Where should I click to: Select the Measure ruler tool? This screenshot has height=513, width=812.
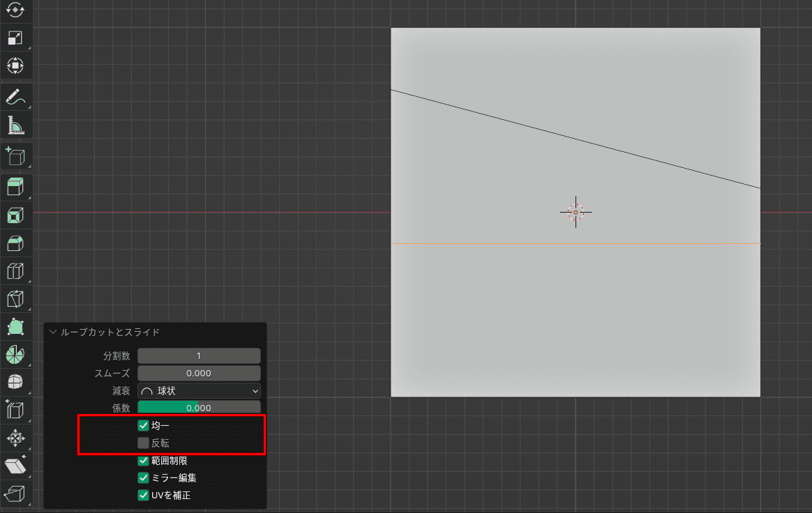[15, 125]
